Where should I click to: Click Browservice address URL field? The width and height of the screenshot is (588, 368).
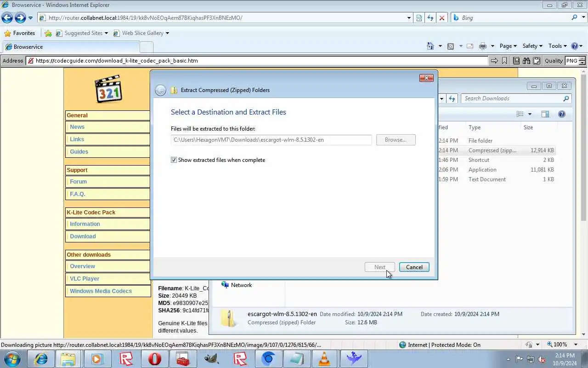point(257,61)
